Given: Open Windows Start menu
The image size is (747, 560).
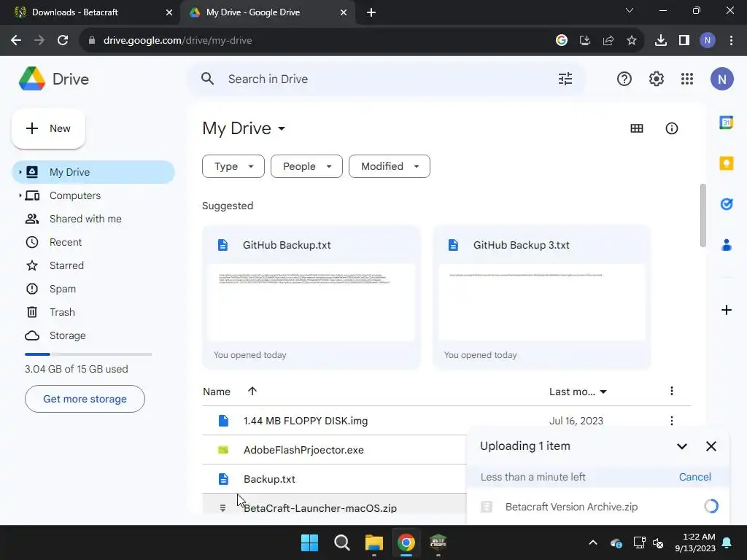Looking at the screenshot, I should (309, 542).
